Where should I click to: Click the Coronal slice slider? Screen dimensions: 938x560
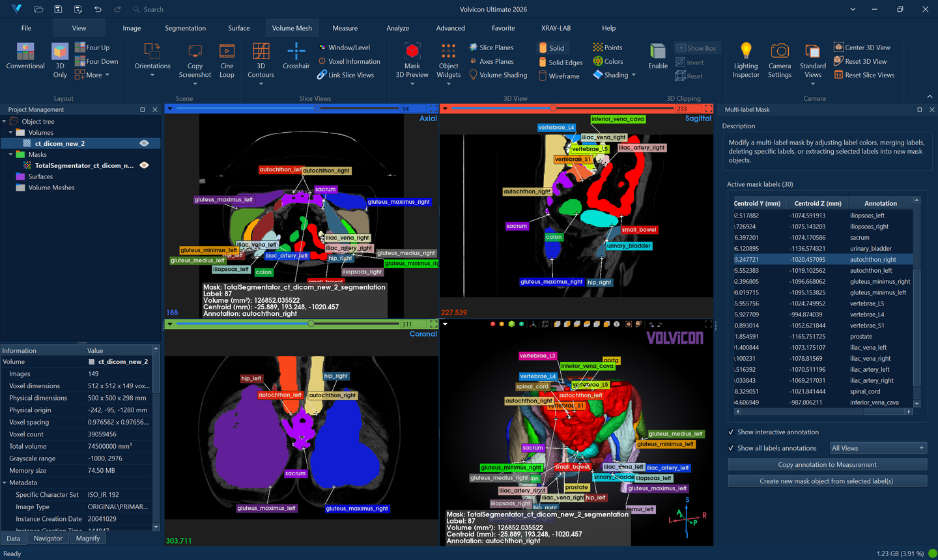(287, 324)
